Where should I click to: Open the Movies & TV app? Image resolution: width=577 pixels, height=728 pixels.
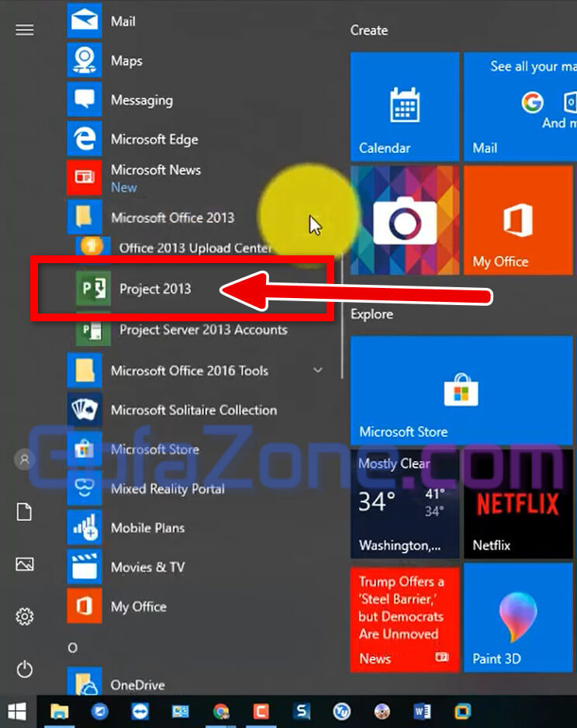(147, 567)
